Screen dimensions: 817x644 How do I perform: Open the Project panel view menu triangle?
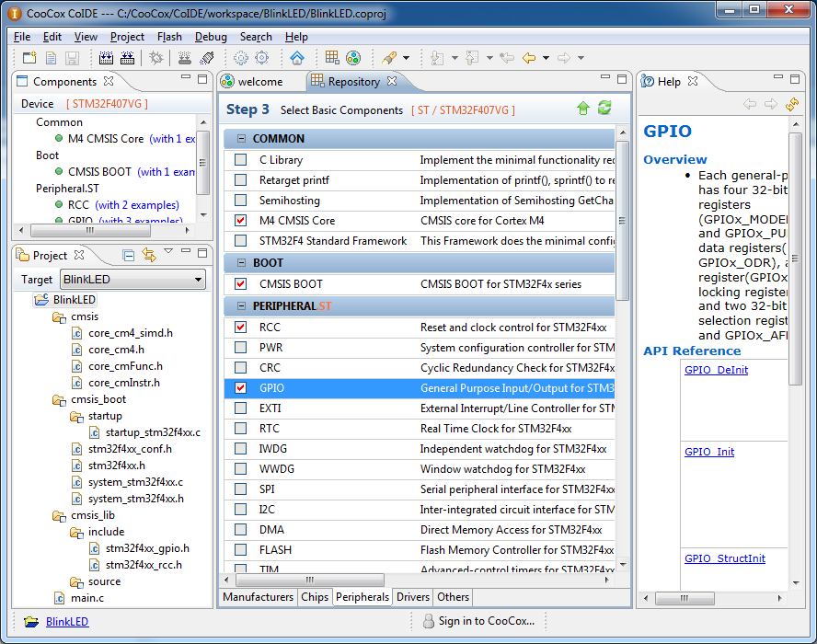168,251
